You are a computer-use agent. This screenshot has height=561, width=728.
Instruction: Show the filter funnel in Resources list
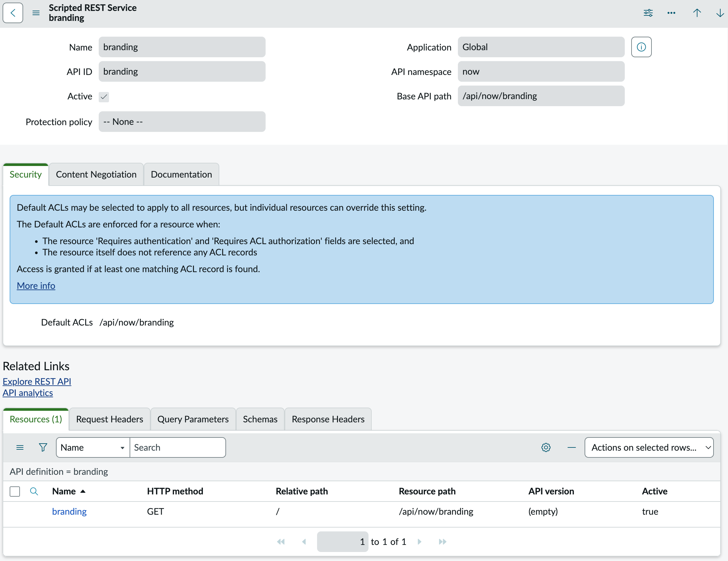pos(43,447)
